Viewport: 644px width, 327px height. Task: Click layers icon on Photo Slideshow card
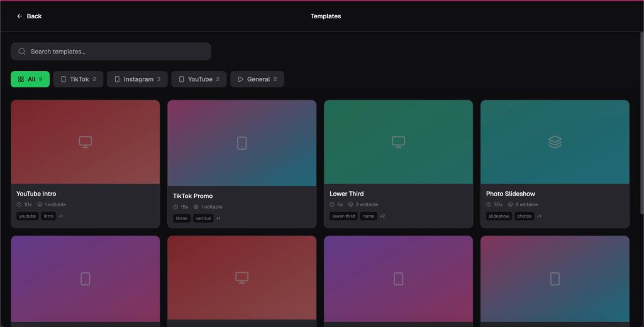click(x=555, y=141)
